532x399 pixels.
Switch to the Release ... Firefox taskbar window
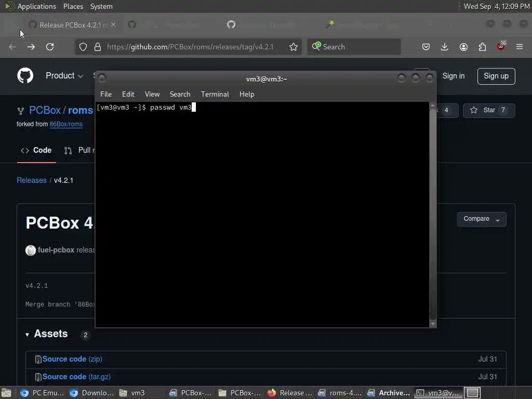click(x=289, y=393)
